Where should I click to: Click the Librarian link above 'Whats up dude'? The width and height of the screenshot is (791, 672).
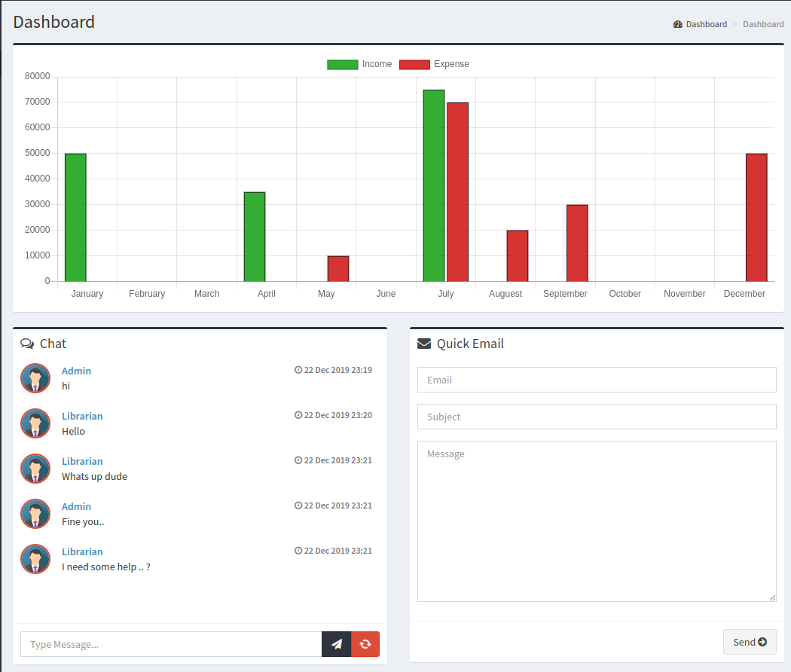82,461
